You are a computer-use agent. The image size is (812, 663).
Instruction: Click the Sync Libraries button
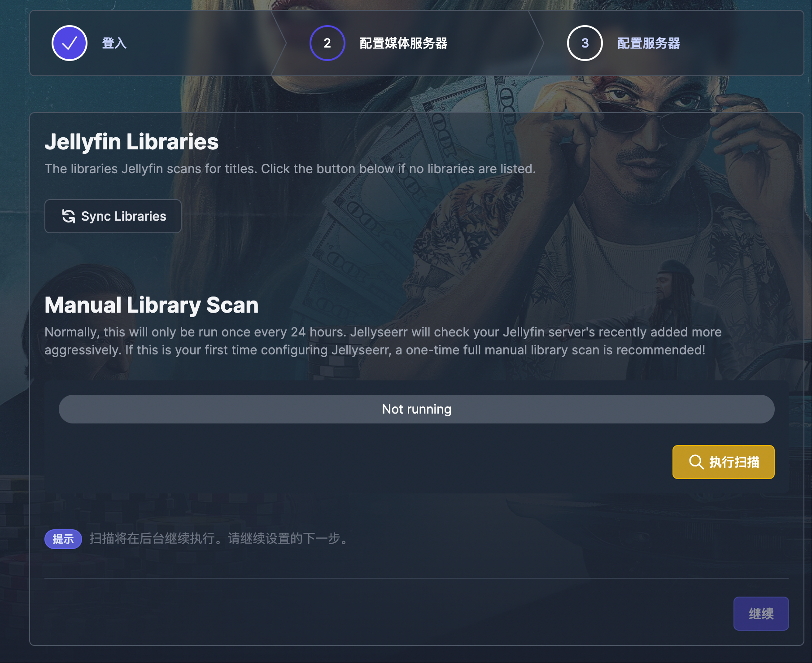(113, 216)
